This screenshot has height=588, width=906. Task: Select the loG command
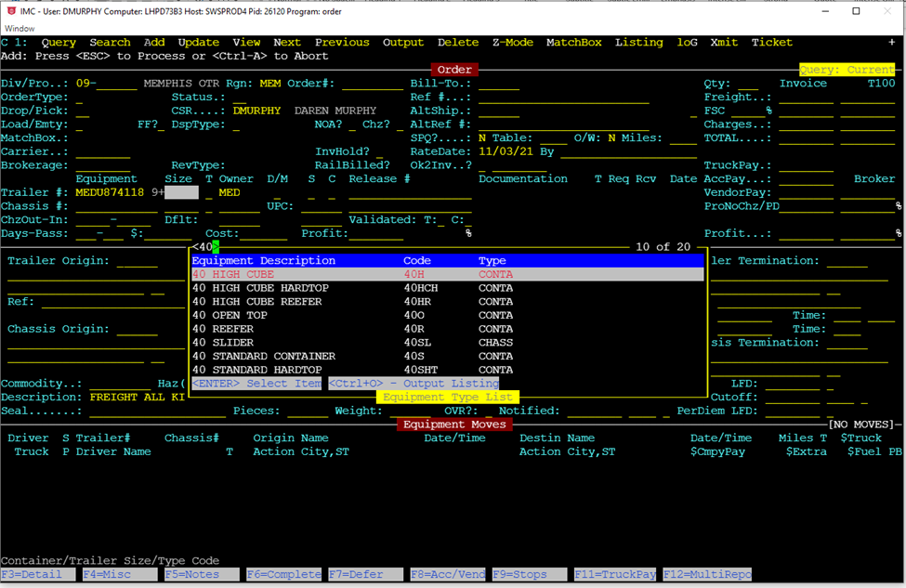tap(687, 42)
